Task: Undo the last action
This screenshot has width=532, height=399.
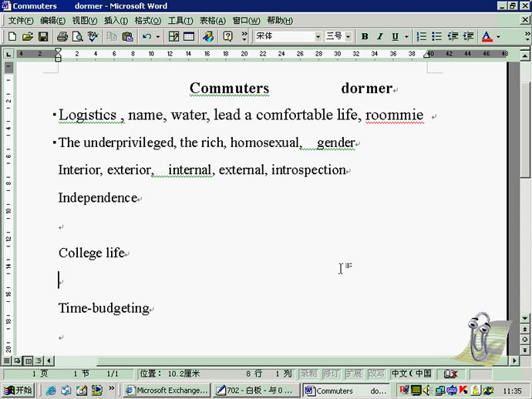Action: 147,36
